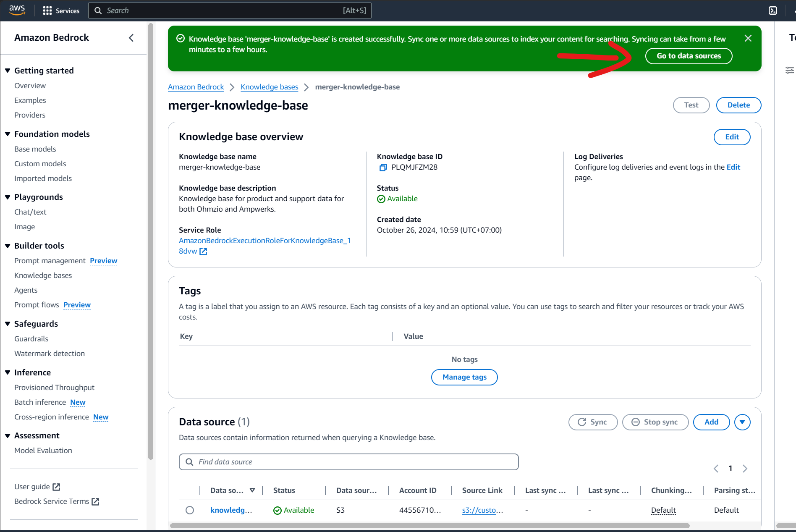
Task: Open Agents in the sidebar
Action: click(26, 290)
